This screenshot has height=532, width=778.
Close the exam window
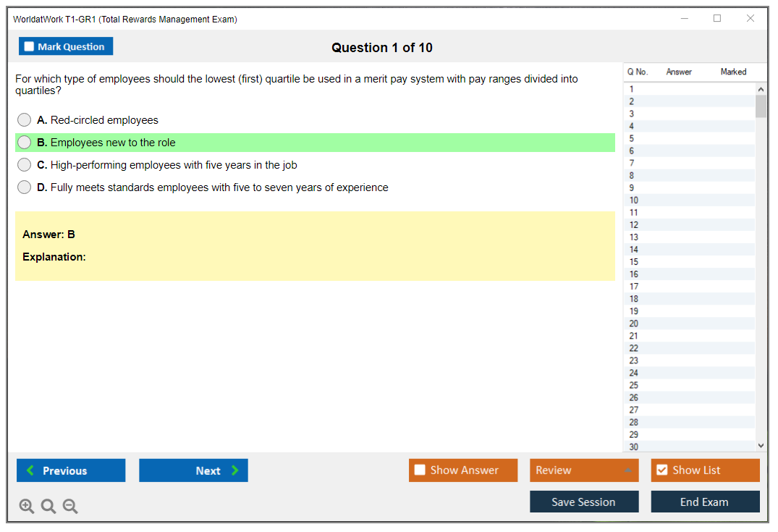[x=750, y=19]
